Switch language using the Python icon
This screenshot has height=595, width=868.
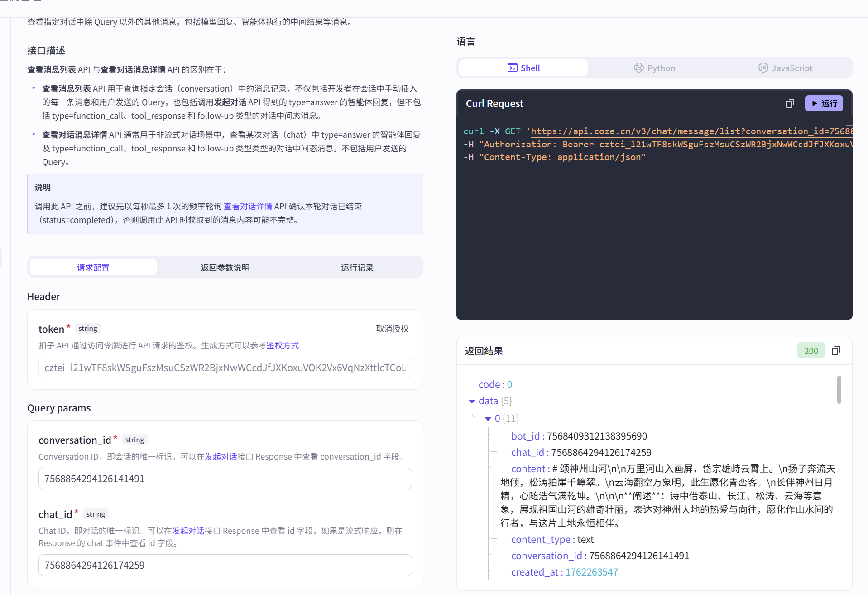638,68
